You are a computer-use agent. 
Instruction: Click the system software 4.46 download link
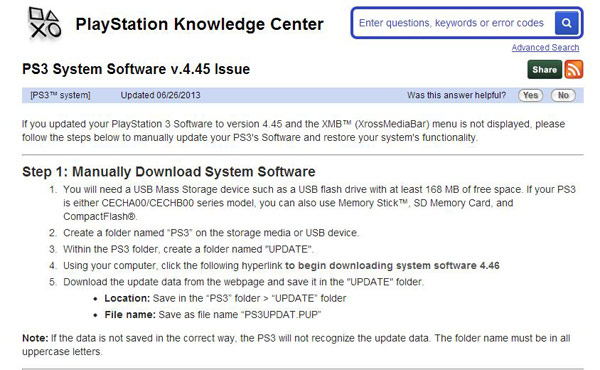[392, 266]
